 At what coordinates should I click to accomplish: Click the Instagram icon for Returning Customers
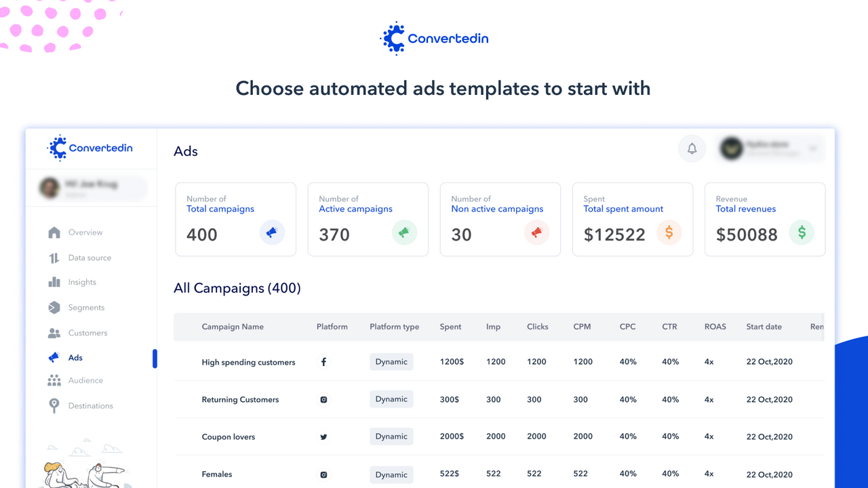tap(323, 399)
